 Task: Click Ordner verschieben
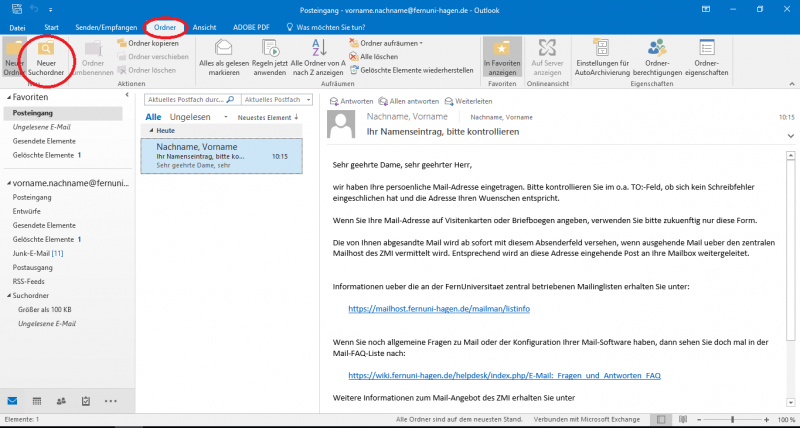click(x=153, y=57)
